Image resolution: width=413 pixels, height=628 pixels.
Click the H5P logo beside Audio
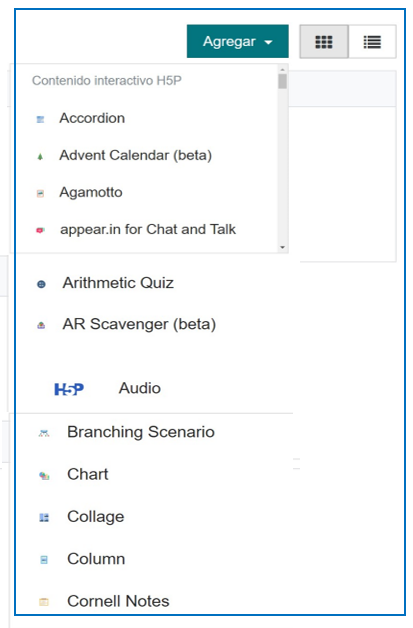pos(69,389)
